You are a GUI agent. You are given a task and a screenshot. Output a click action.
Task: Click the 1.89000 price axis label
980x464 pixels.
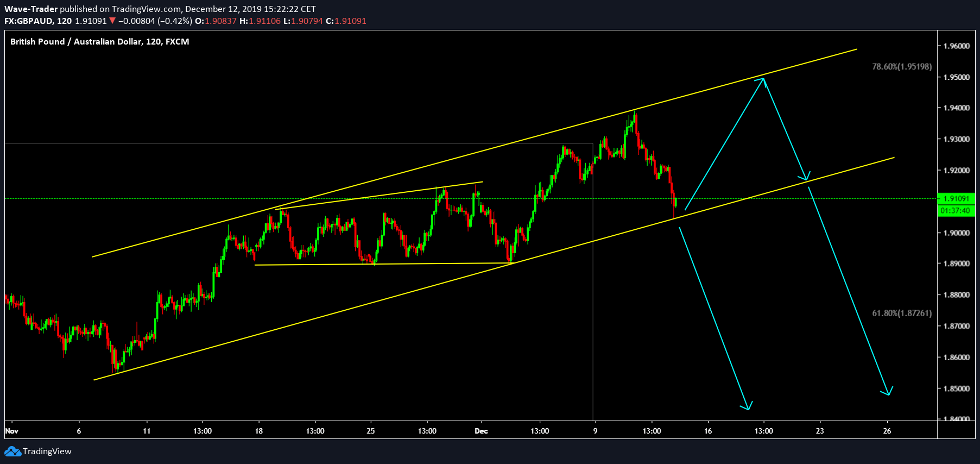pos(957,264)
